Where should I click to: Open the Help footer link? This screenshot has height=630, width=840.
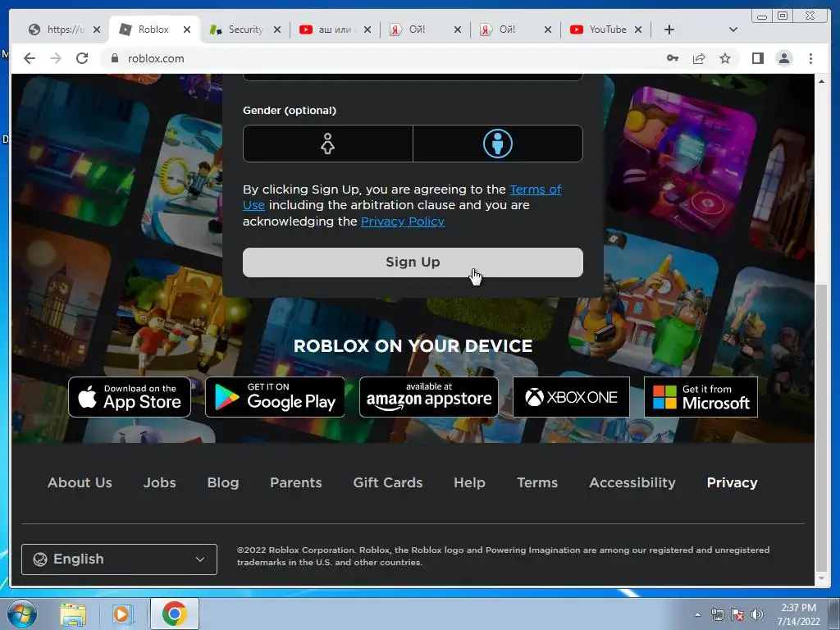pos(469,482)
